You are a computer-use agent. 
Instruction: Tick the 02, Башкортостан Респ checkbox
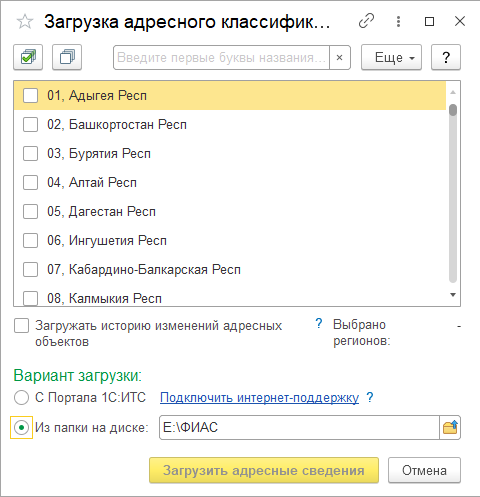click(30, 125)
